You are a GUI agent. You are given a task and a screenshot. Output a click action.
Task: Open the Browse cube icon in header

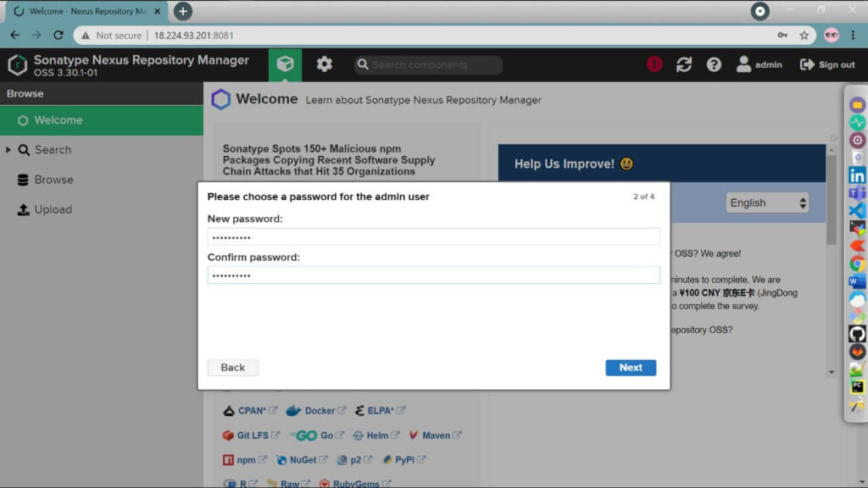[x=285, y=64]
